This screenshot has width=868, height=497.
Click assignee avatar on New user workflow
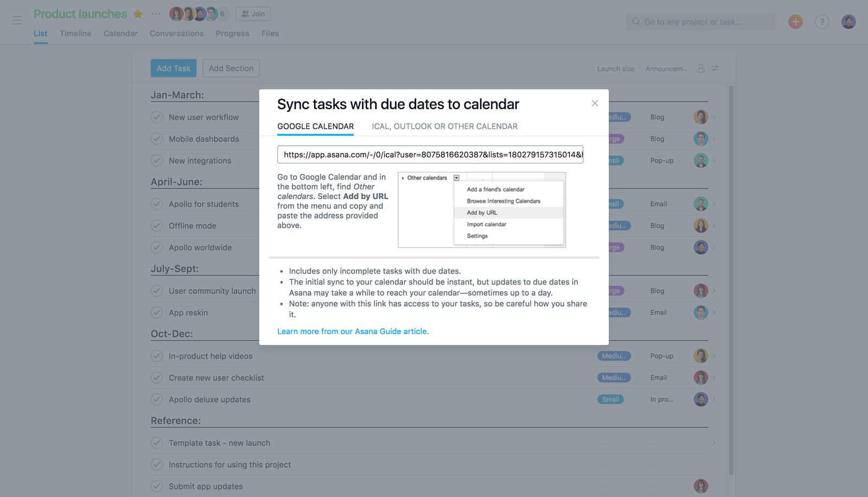pos(701,117)
